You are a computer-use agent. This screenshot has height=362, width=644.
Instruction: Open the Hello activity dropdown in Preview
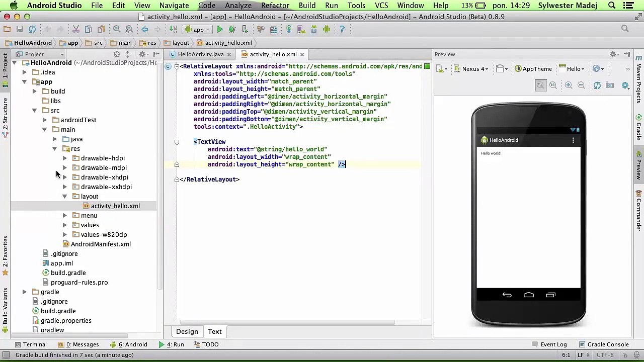click(x=573, y=69)
